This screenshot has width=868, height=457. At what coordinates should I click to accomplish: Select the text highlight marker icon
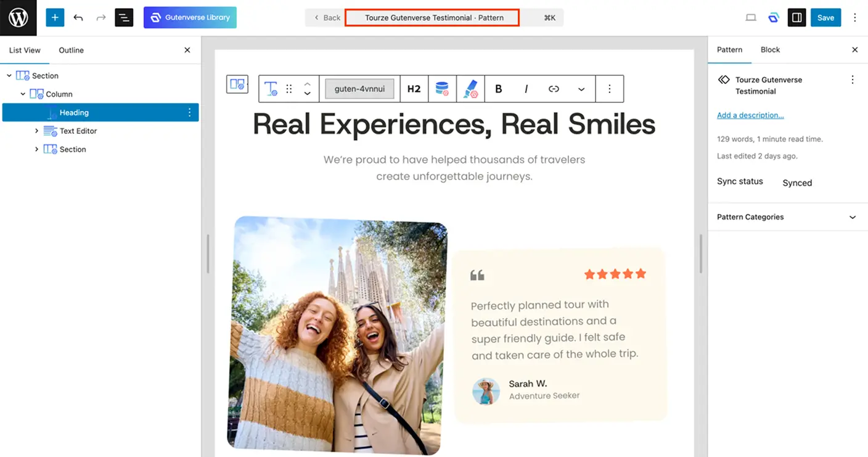[470, 89]
